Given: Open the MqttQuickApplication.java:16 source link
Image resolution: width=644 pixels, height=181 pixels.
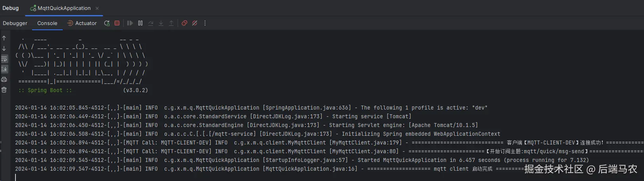Looking at the screenshot, I should coord(310,169).
